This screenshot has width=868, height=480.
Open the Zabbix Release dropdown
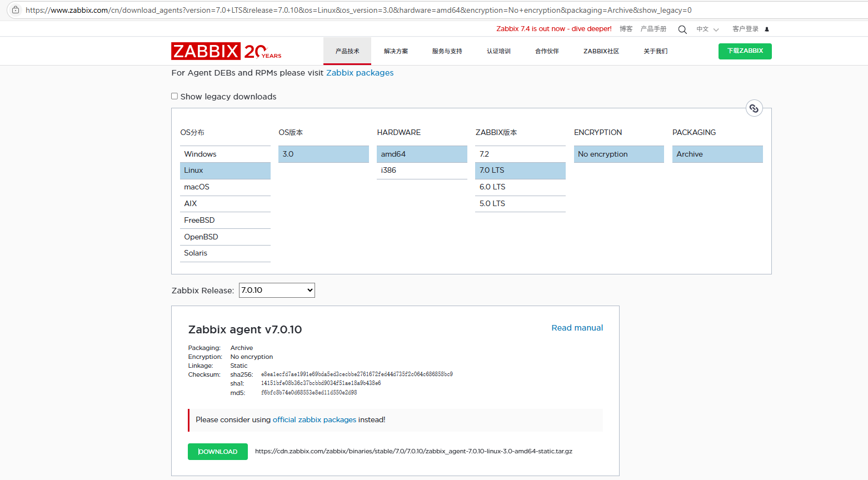click(277, 290)
